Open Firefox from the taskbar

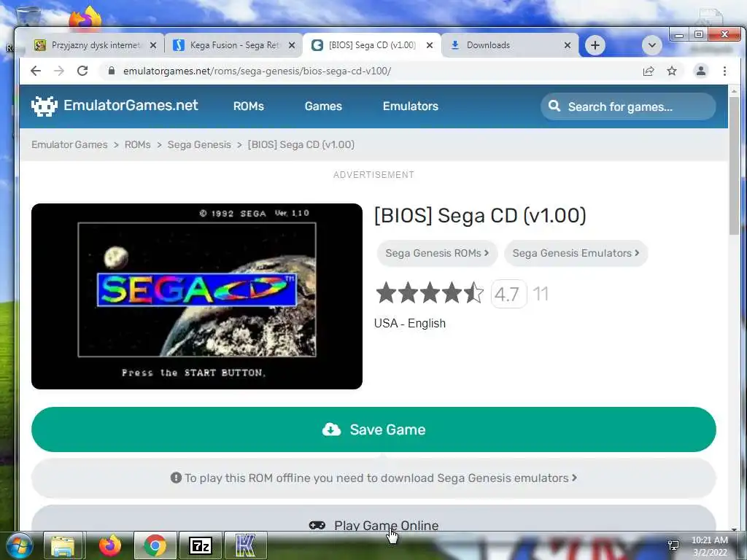pos(110,545)
